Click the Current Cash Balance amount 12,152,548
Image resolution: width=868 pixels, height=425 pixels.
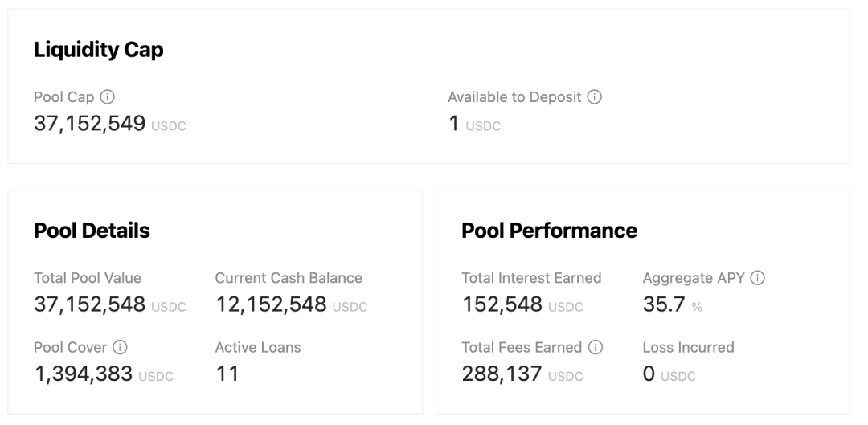(272, 304)
